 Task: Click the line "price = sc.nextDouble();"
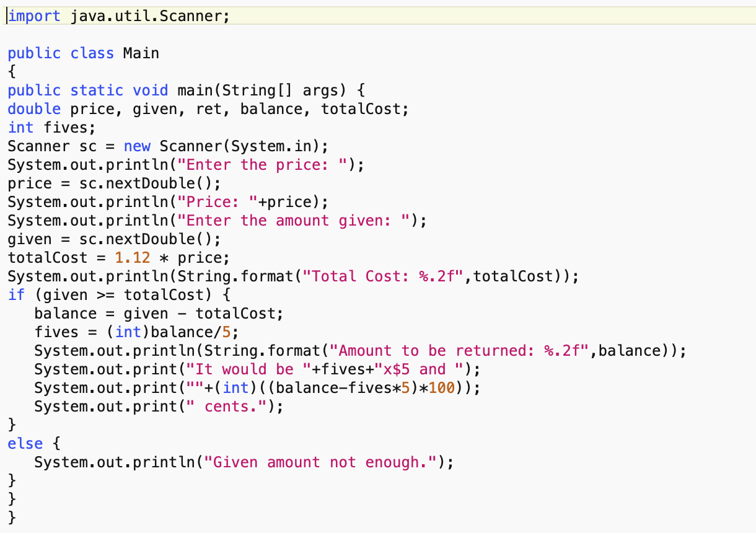(115, 183)
